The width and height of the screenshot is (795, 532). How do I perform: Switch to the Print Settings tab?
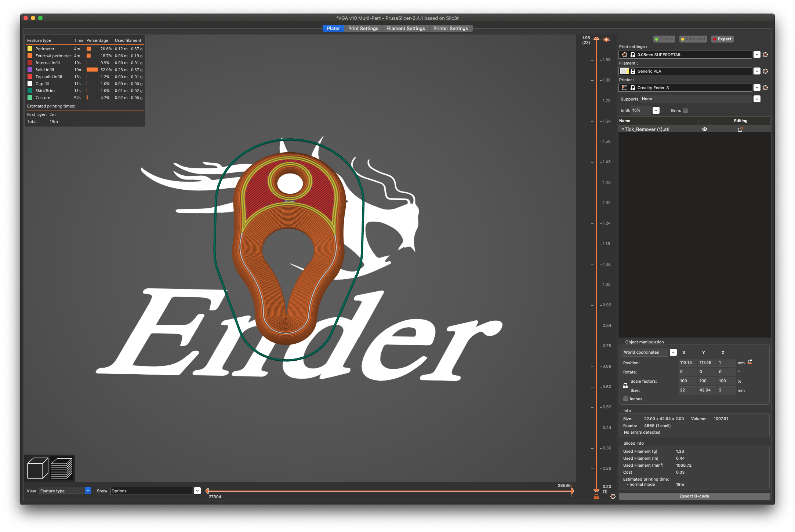pyautogui.click(x=363, y=28)
